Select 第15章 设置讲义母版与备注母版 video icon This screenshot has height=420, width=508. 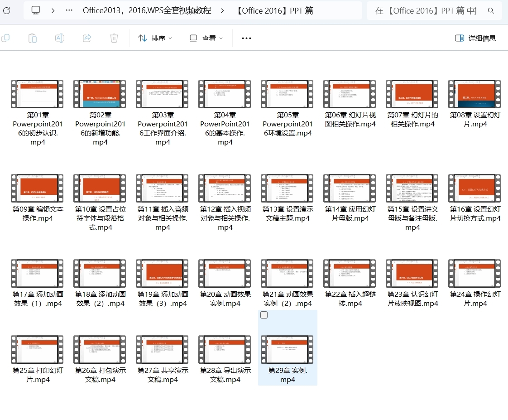[412, 188]
